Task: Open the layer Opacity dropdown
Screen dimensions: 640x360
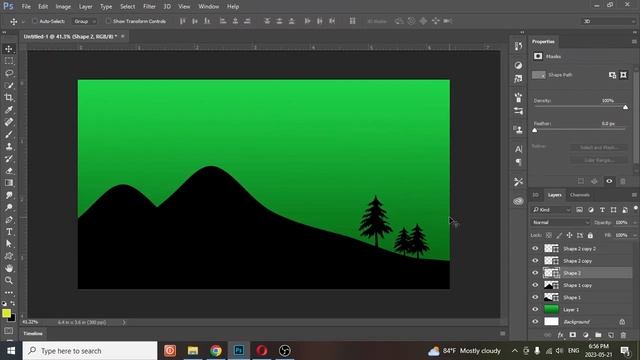Action: coord(635,222)
